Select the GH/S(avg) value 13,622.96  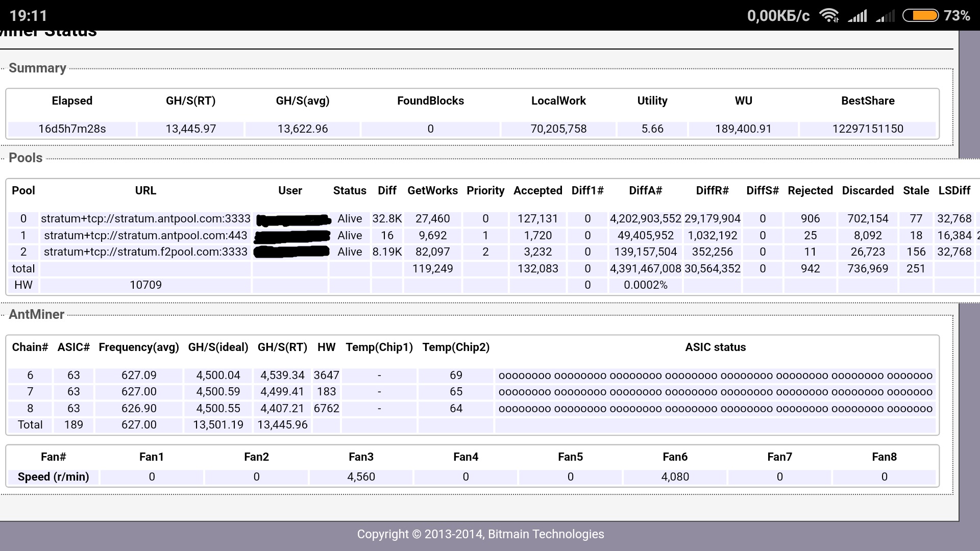click(x=303, y=129)
